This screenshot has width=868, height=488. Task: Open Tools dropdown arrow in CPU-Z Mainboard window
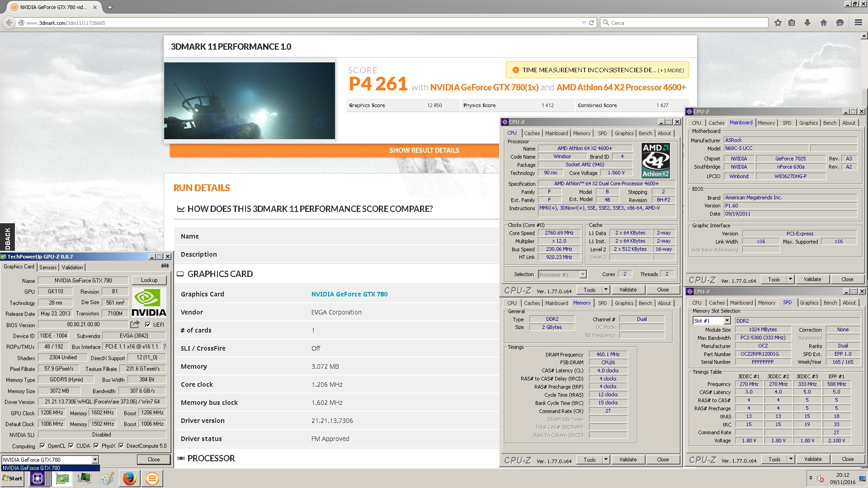click(x=790, y=279)
